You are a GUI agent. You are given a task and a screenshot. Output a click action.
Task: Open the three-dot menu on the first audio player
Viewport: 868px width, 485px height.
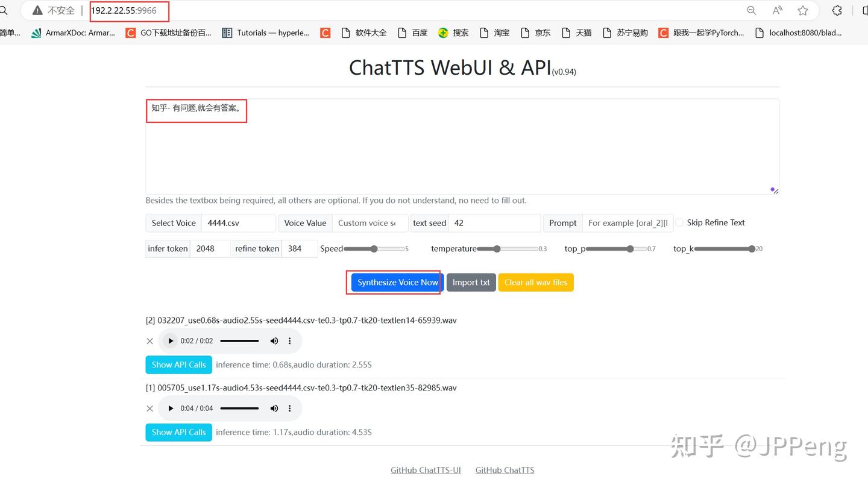[290, 340]
